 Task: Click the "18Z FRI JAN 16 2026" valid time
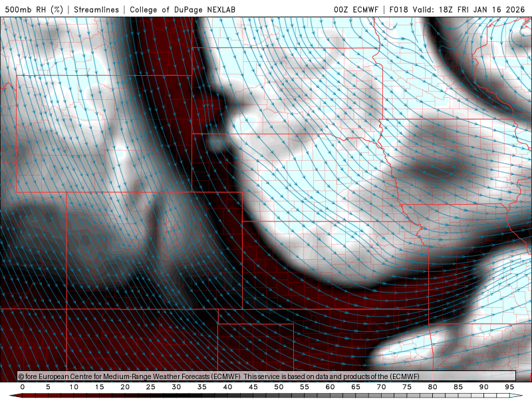pyautogui.click(x=481, y=9)
